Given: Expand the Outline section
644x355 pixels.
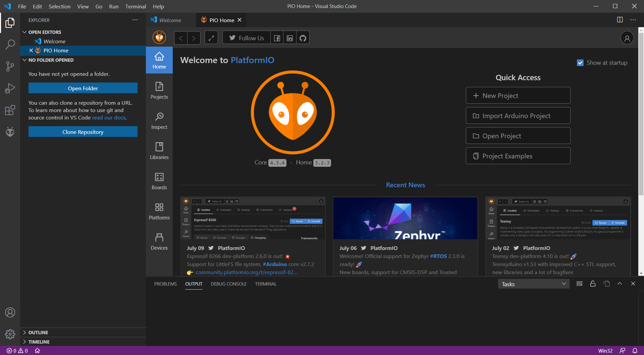Looking at the screenshot, I should pyautogui.click(x=83, y=333).
